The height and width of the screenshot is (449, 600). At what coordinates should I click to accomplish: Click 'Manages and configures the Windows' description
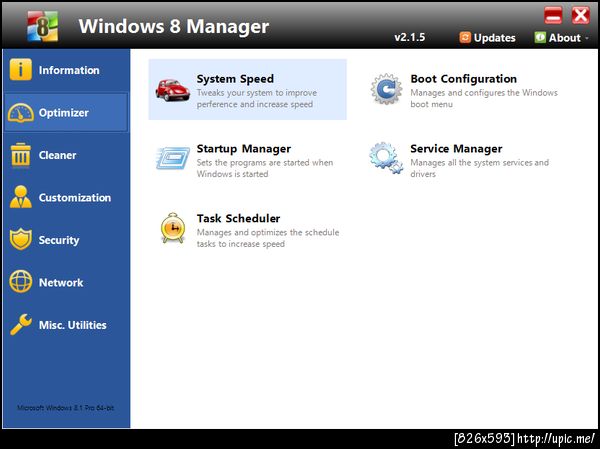tap(484, 93)
